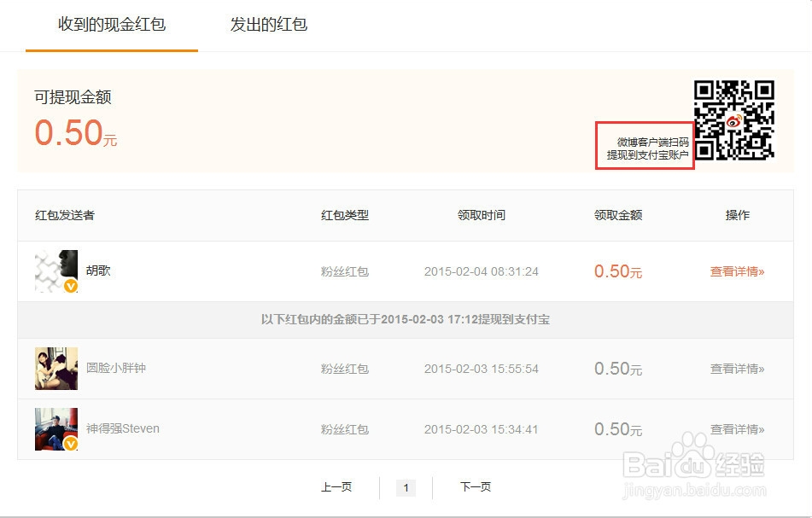Click the 领取金额 column header
Screen dimensions: 812x518
618,215
